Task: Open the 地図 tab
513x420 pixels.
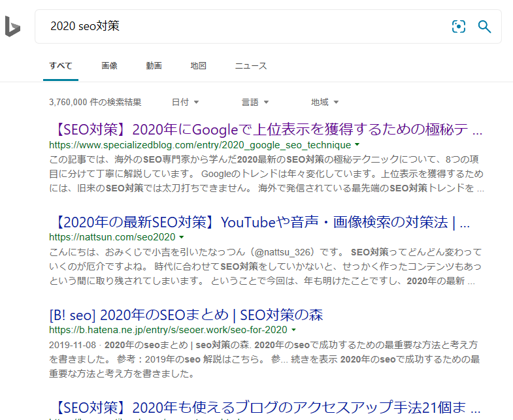Action: click(x=198, y=66)
